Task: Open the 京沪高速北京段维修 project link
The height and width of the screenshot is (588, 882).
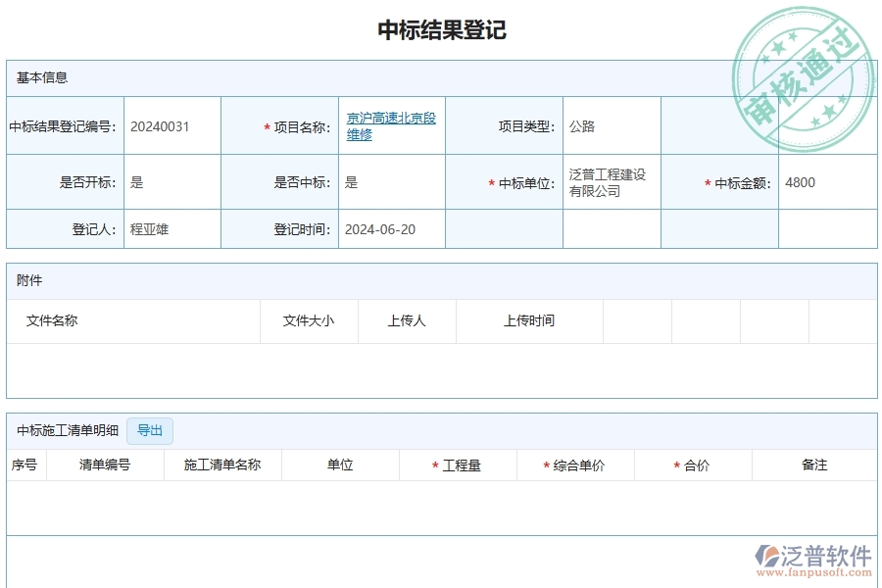Action: point(390,124)
